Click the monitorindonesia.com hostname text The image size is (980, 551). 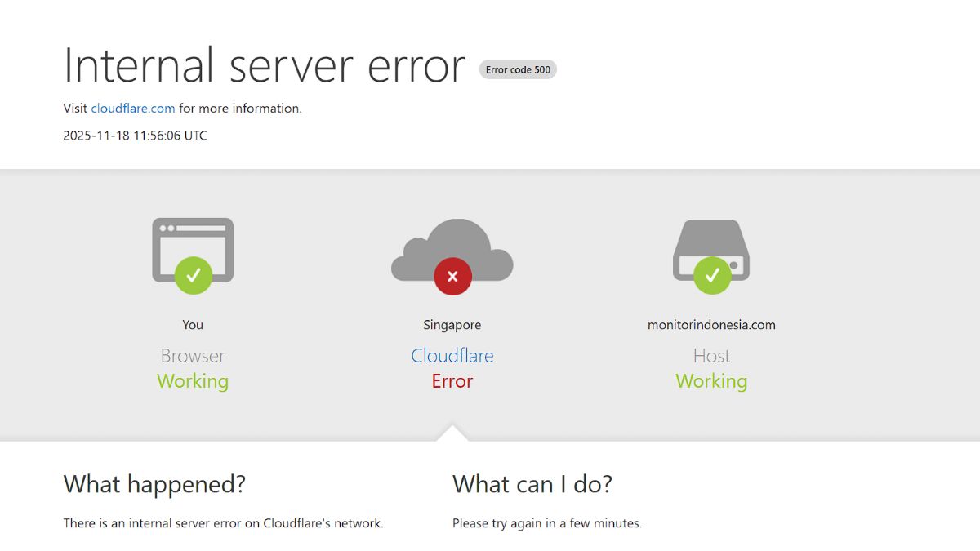[x=711, y=325]
